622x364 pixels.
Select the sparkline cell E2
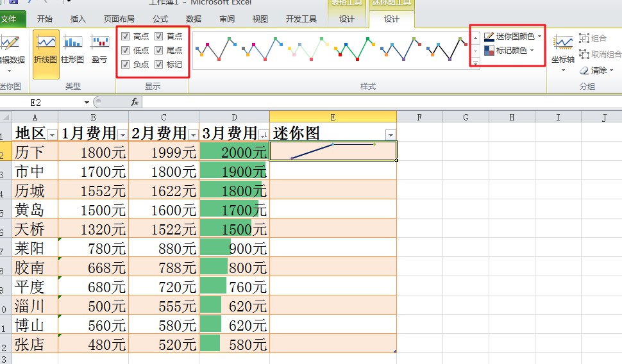coord(333,151)
